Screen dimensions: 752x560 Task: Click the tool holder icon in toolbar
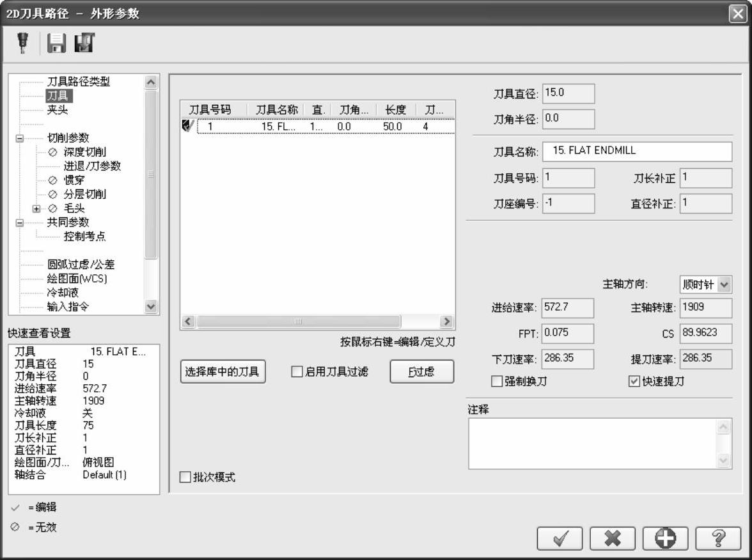pyautogui.click(x=22, y=42)
